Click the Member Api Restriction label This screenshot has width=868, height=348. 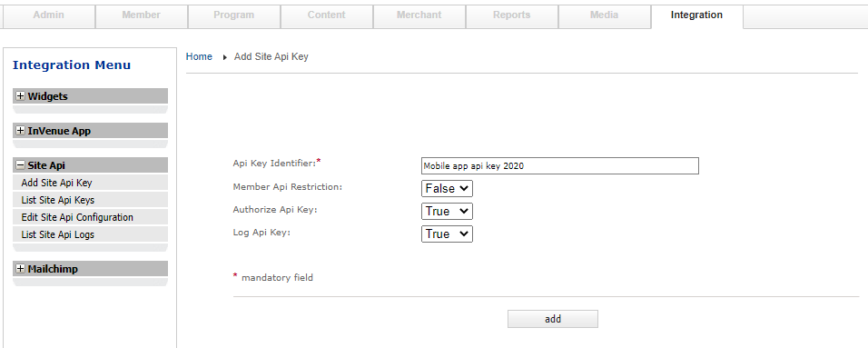click(x=287, y=187)
